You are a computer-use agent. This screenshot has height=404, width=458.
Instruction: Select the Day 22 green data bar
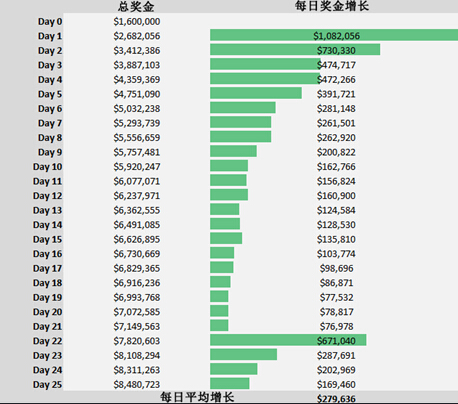[288, 340]
